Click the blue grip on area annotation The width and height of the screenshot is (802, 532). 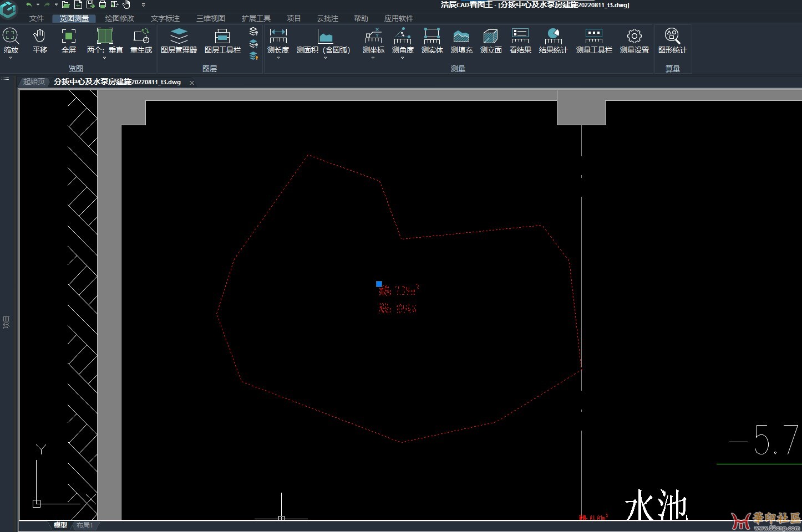[x=379, y=284]
